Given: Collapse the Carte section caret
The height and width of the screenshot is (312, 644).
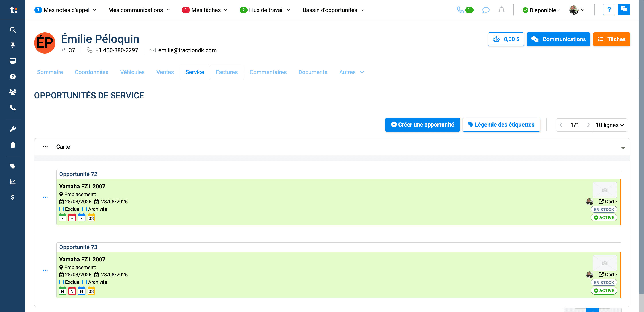Looking at the screenshot, I should click(x=623, y=148).
